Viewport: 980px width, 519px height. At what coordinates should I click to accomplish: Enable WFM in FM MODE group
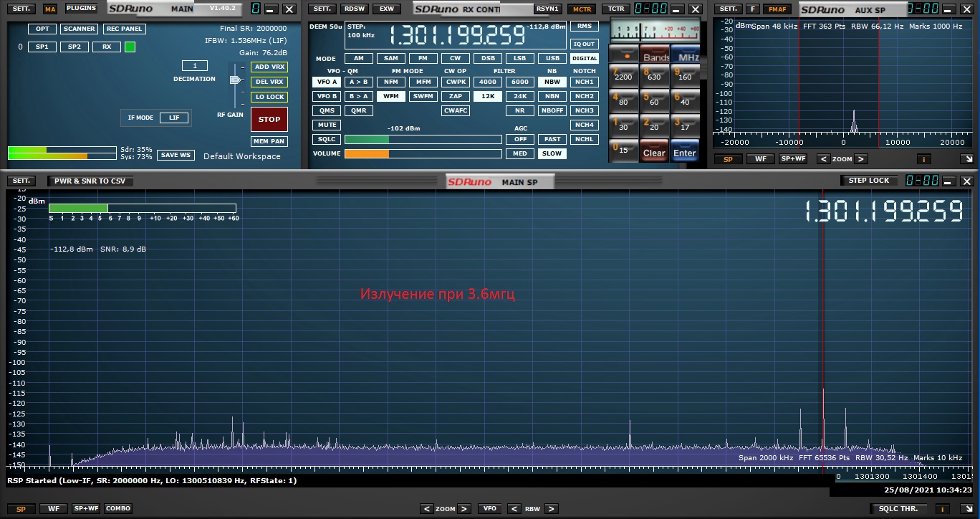(391, 96)
